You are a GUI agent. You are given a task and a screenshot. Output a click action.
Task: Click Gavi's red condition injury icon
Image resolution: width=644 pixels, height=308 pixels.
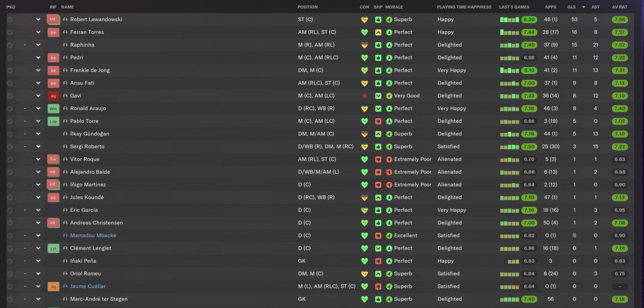pyautogui.click(x=364, y=96)
